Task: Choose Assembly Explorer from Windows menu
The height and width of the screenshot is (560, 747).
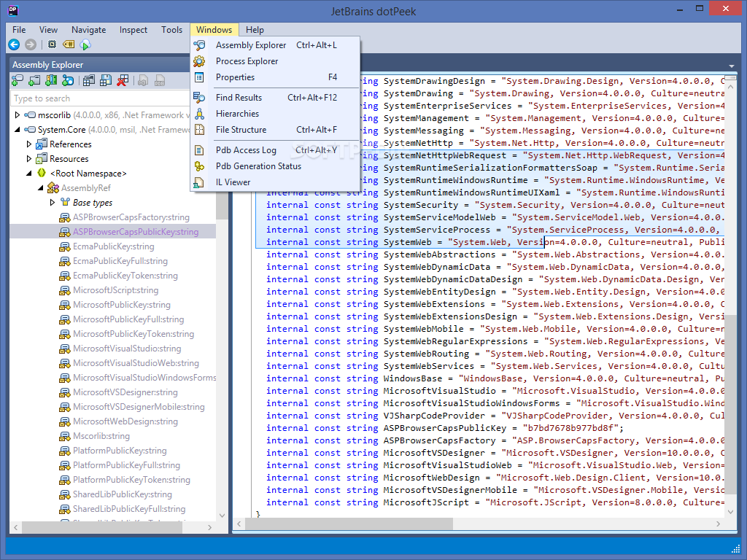Action: click(275, 45)
